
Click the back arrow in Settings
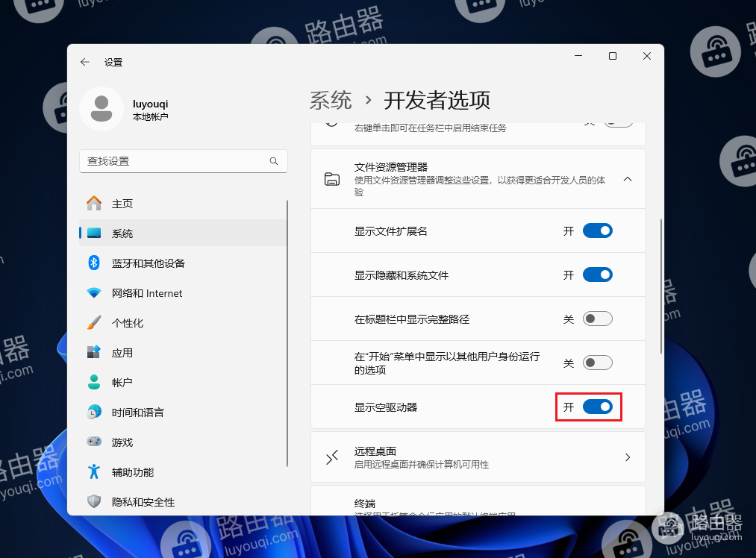[x=85, y=62]
